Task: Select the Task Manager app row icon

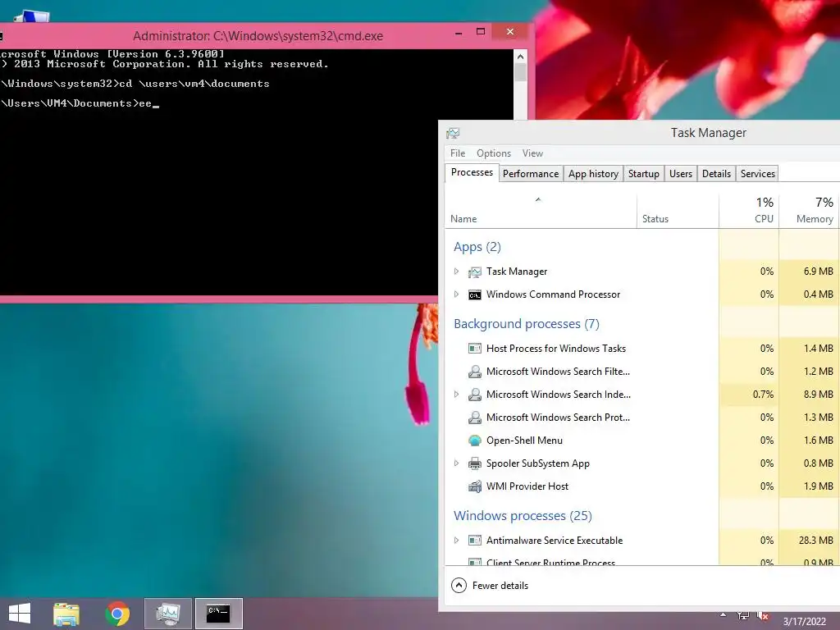Action: (x=475, y=272)
